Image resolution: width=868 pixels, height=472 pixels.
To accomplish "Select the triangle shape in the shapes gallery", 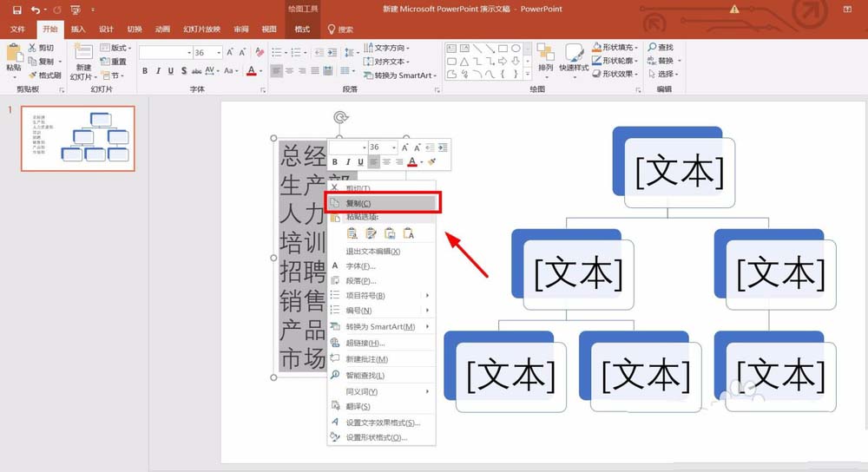I will (464, 62).
